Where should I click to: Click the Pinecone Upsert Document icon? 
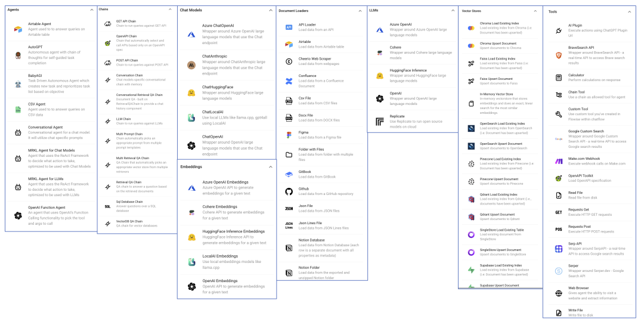471,182
